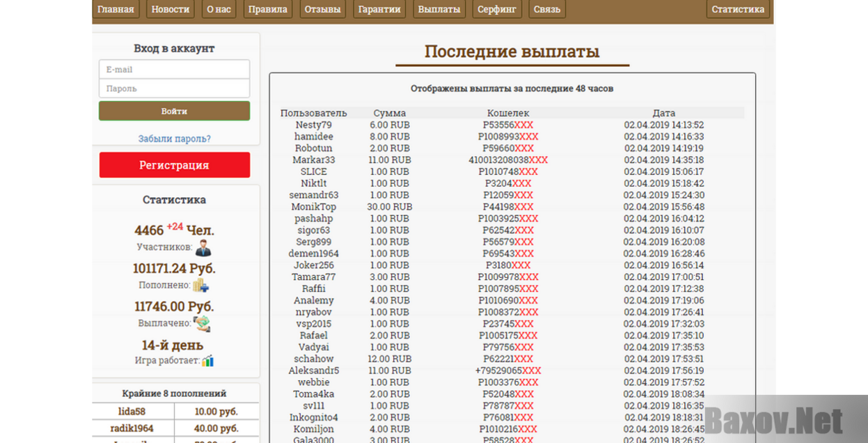This screenshot has width=868, height=443.
Task: Click the 101171.24 Руб. deposited total
Action: click(x=174, y=268)
